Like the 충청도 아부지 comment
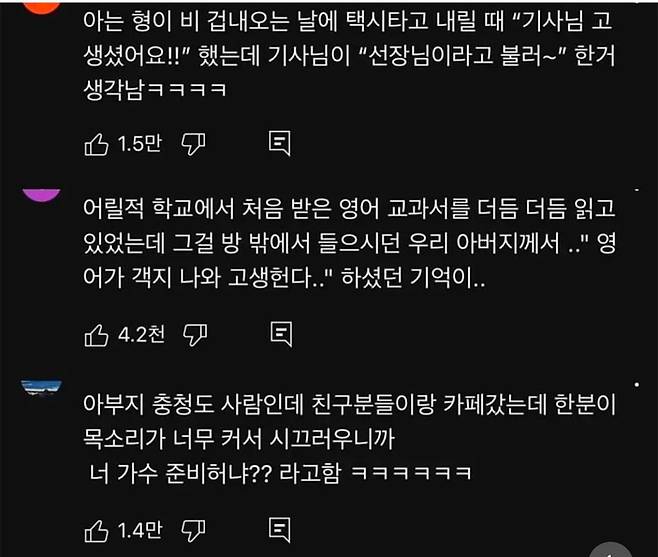 point(97,531)
